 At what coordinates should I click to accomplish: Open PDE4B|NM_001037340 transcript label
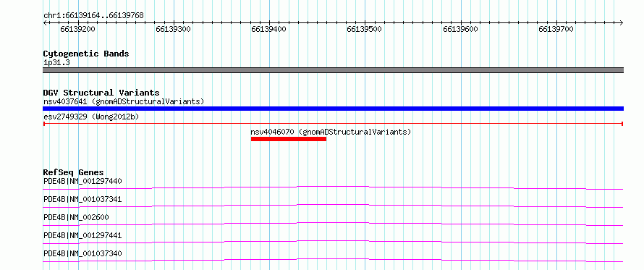(82, 253)
